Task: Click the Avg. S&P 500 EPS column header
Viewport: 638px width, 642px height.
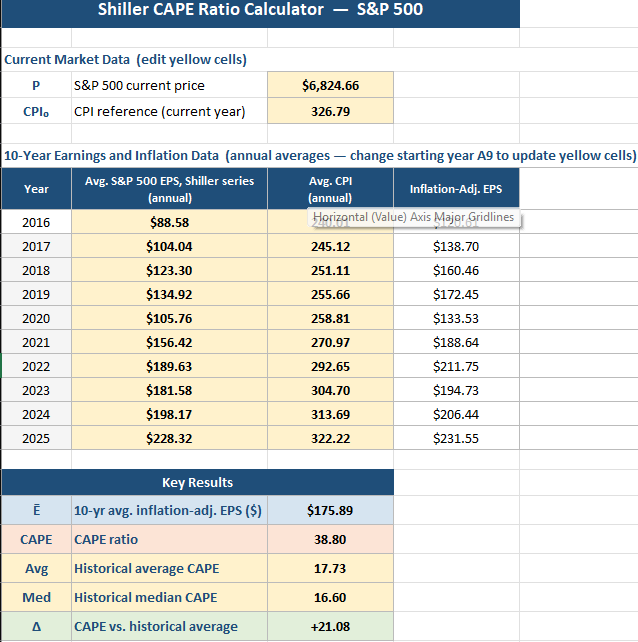Action: [169, 189]
